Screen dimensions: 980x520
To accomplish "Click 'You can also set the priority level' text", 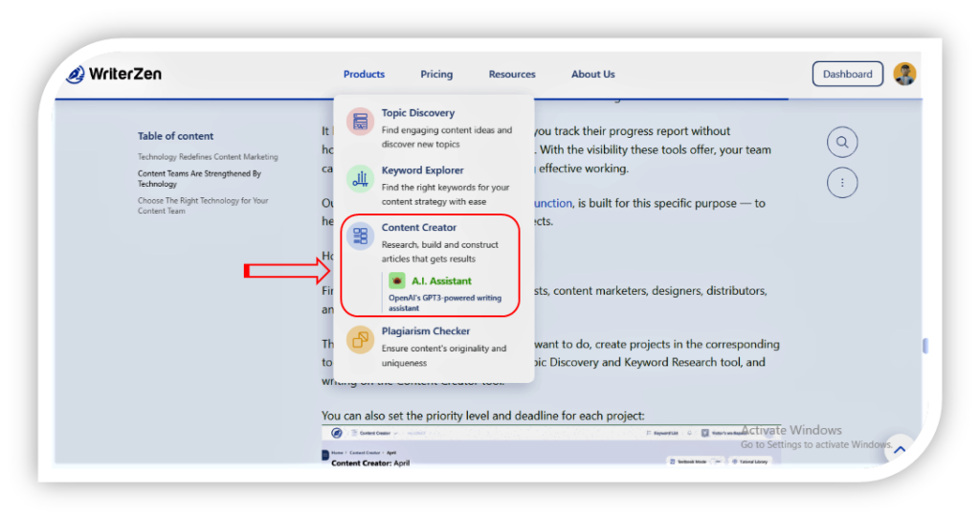I will 482,416.
